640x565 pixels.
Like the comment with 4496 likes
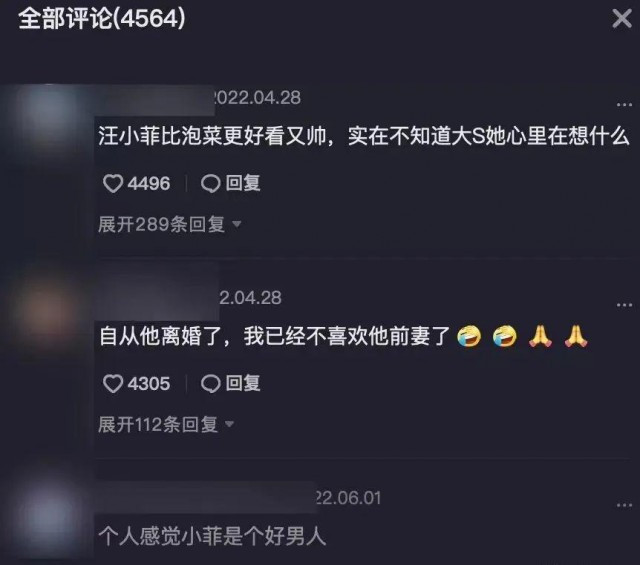[113, 183]
